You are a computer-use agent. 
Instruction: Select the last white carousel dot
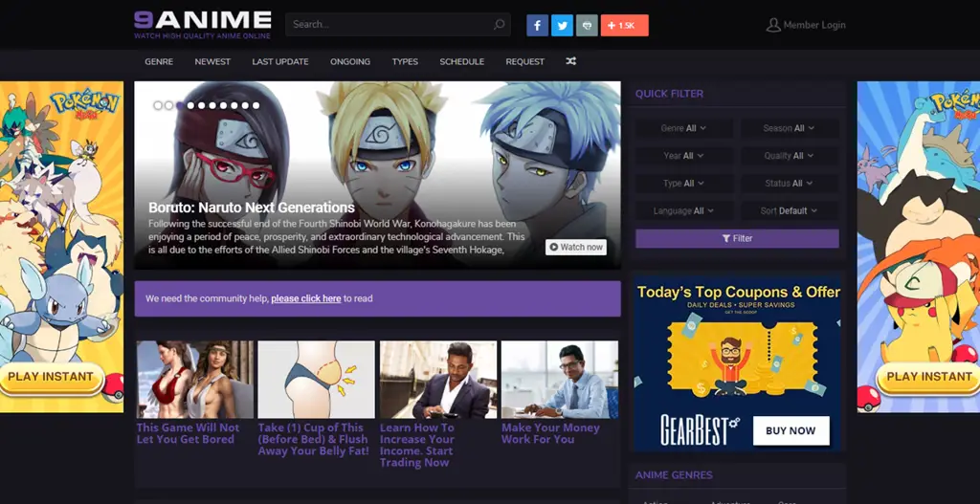(x=255, y=105)
